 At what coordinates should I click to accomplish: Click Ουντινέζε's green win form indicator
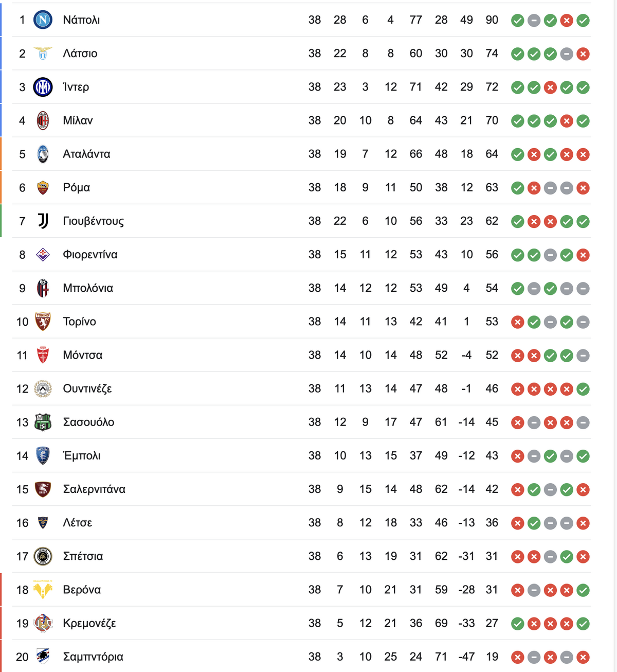(583, 389)
